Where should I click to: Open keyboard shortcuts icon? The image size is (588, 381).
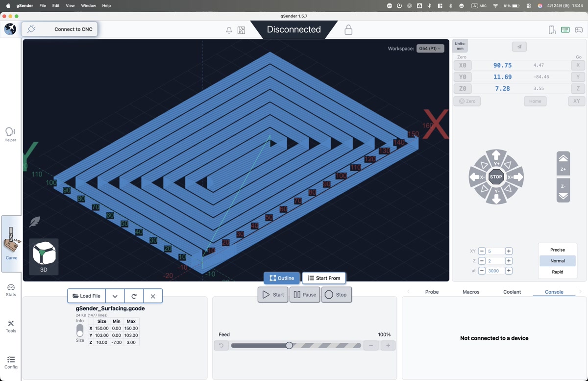tap(565, 30)
